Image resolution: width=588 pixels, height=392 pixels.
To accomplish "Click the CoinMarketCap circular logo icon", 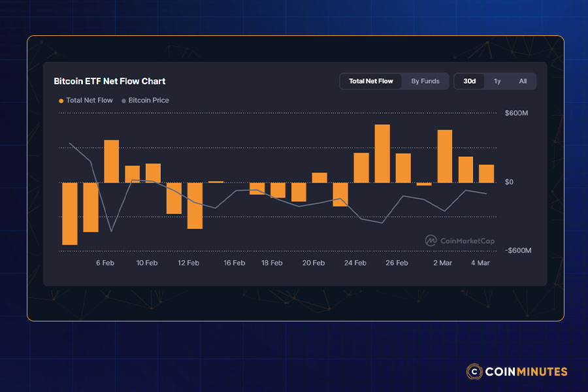I will (x=431, y=240).
